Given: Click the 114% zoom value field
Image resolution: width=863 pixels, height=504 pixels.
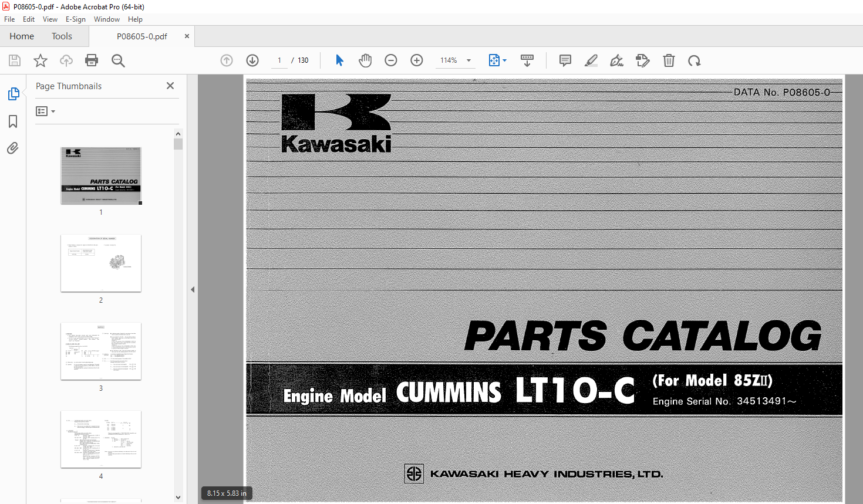Looking at the screenshot, I should pyautogui.click(x=449, y=60).
